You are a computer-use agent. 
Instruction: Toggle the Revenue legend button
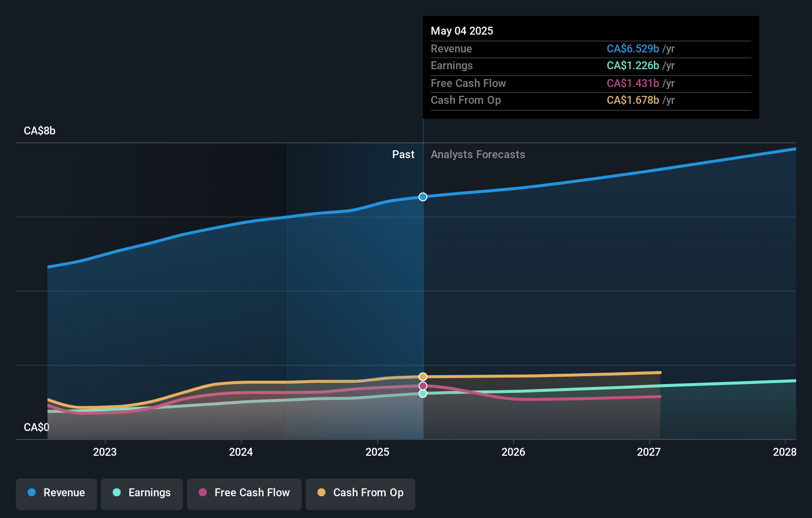(56, 494)
